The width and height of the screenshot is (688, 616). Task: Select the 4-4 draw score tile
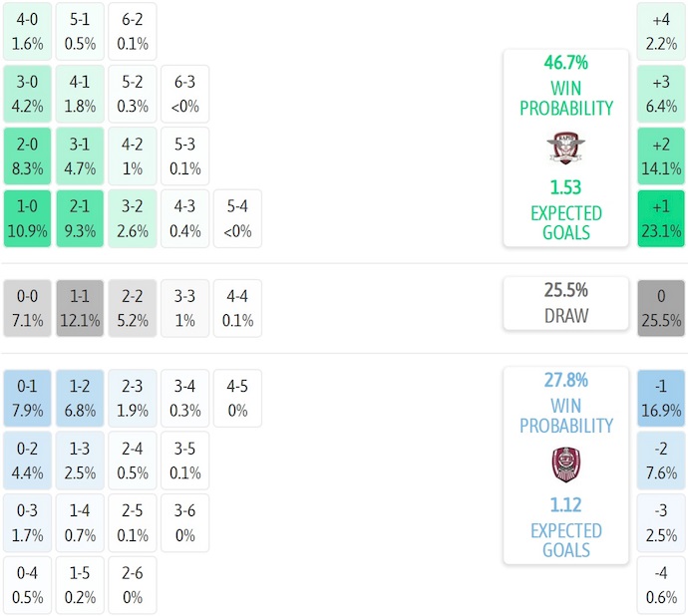pos(237,308)
